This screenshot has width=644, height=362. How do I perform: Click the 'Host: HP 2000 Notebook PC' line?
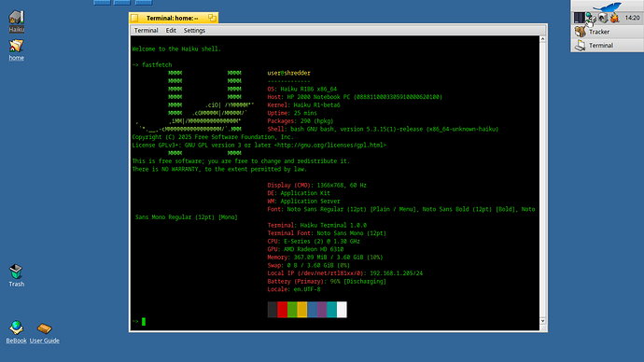tap(355, 97)
